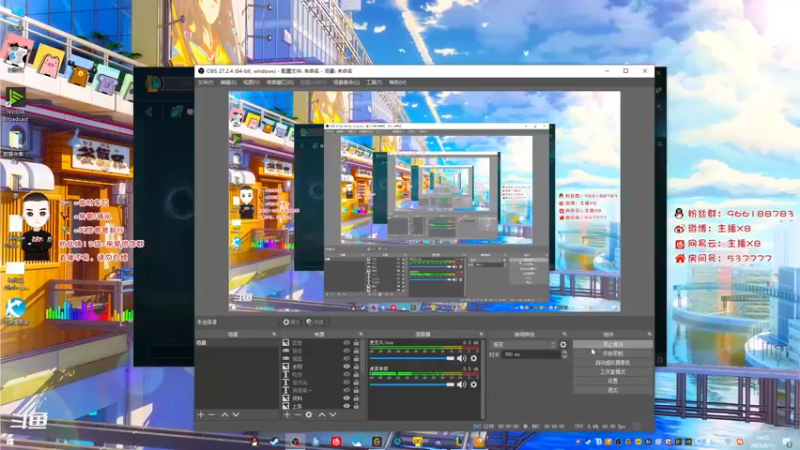Click the 工作室模式 studio mode button
Viewport: 800px width, 450px height.
612,372
